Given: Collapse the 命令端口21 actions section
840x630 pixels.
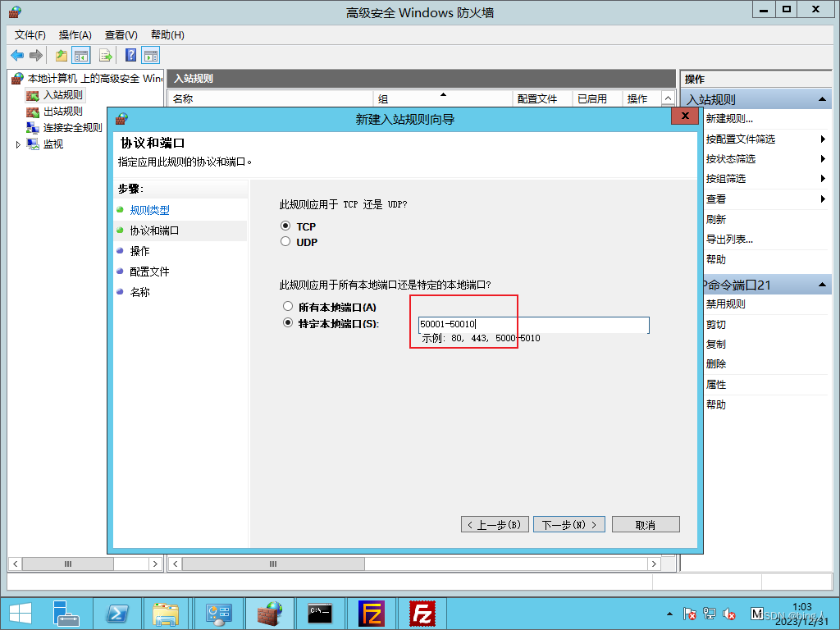Looking at the screenshot, I should (822, 285).
